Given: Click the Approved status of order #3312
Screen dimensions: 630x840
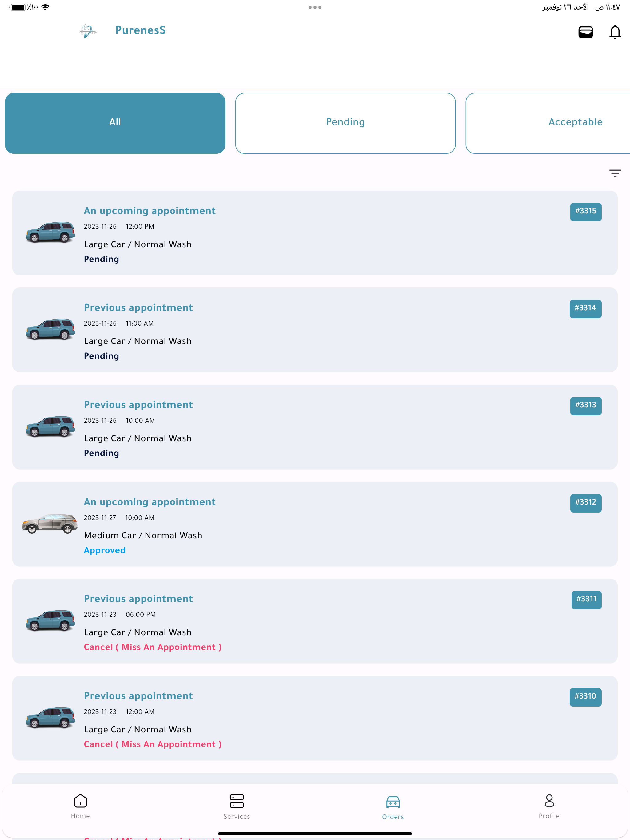Looking at the screenshot, I should 105,550.
